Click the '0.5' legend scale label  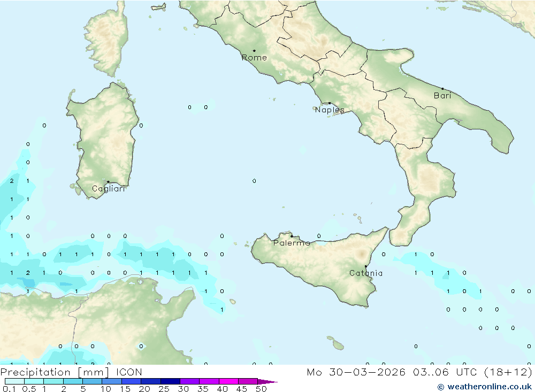click(29, 389)
